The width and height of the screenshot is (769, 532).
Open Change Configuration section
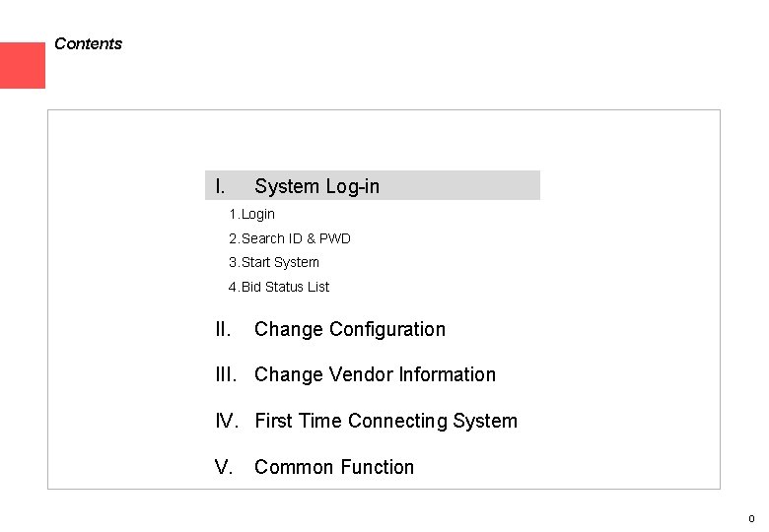[349, 329]
